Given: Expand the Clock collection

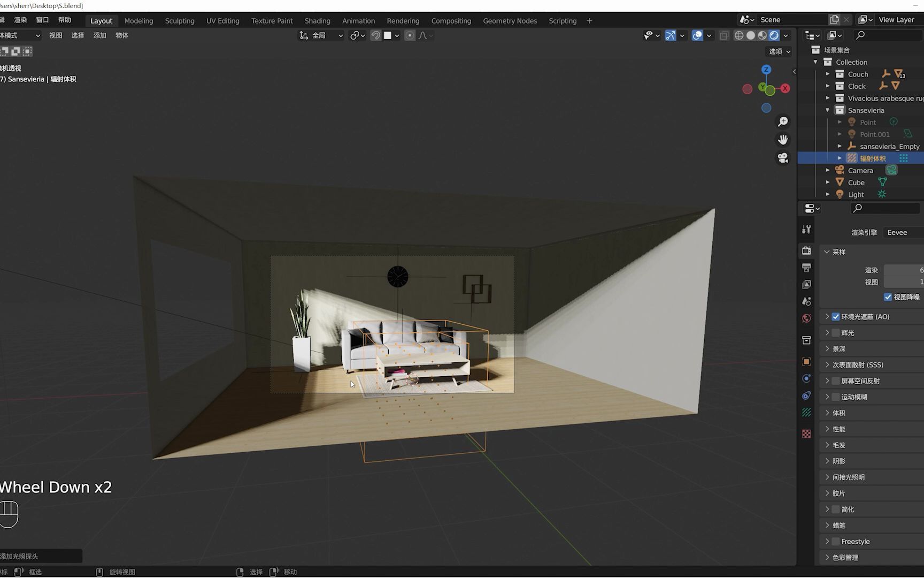Looking at the screenshot, I should pos(828,86).
